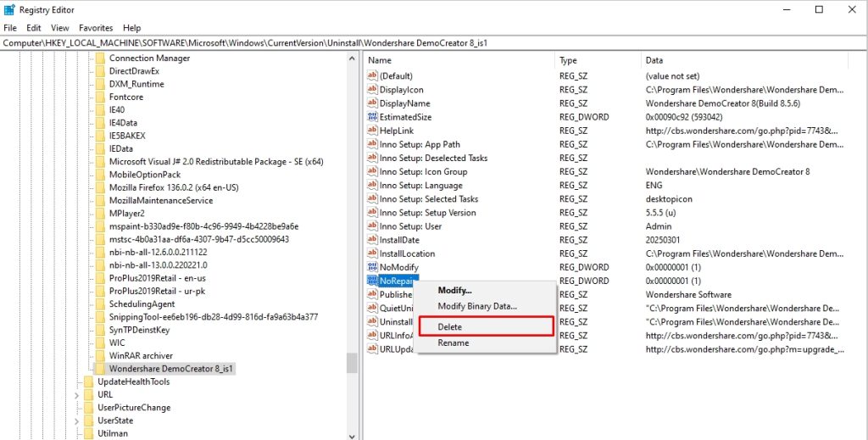Select the DXM_Runtime key

tap(136, 84)
